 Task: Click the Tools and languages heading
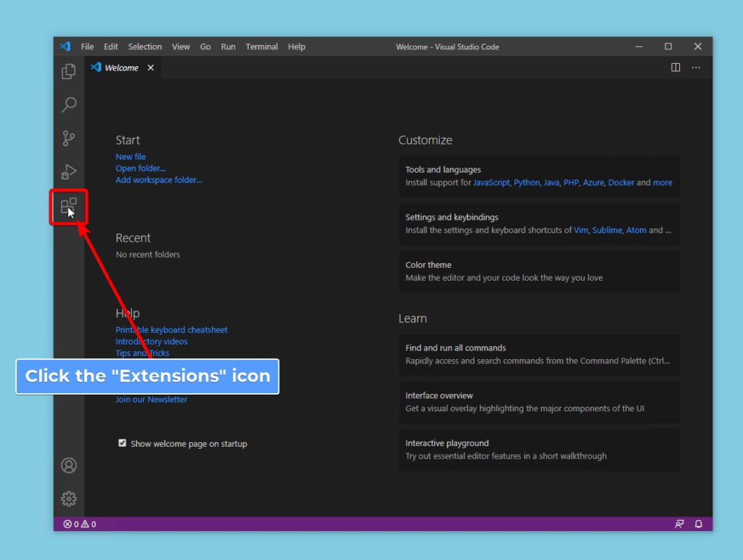(443, 170)
